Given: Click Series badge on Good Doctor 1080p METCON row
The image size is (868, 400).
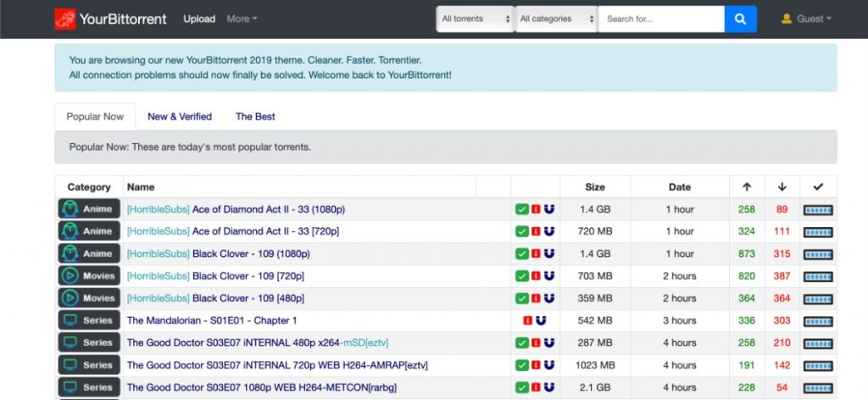Looking at the screenshot, I should [89, 387].
